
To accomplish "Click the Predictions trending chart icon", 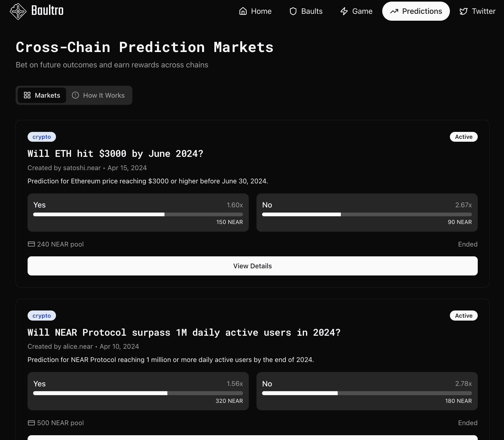I will [x=394, y=11].
